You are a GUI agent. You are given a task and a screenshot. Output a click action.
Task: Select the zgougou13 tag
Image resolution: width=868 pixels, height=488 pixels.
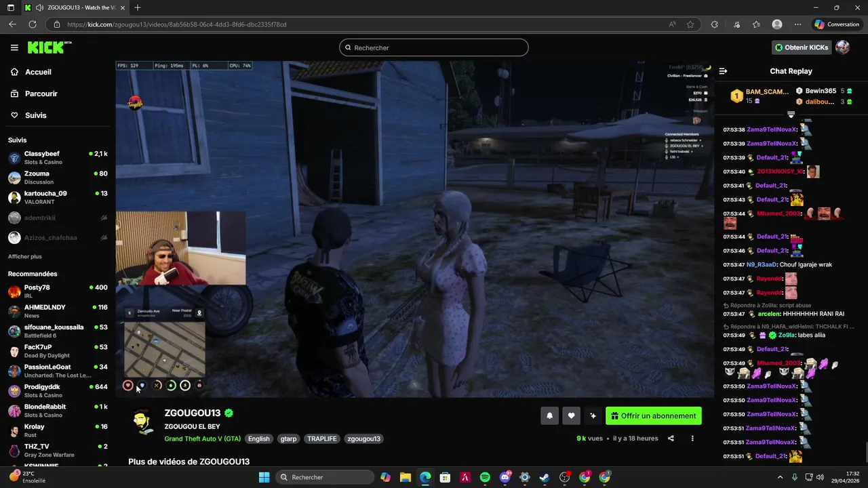click(363, 439)
